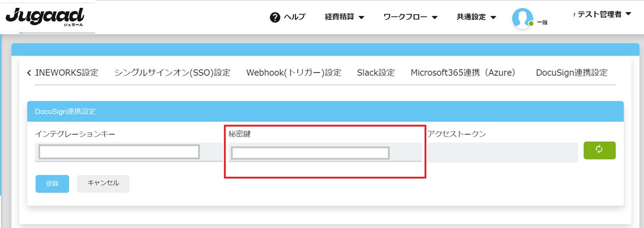Click into the 秘密鍵 input field
644x228 pixels.
click(x=310, y=153)
